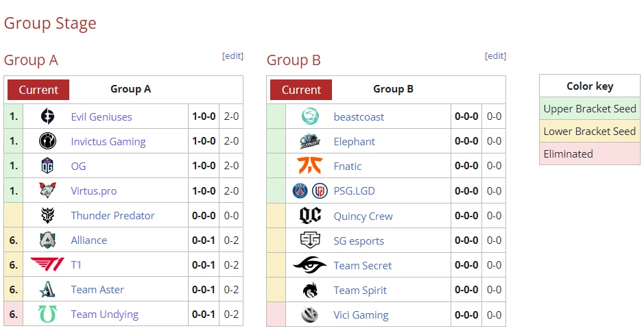Click the edit link for Group A
Screen dimensions: 644x333
pyautogui.click(x=232, y=56)
